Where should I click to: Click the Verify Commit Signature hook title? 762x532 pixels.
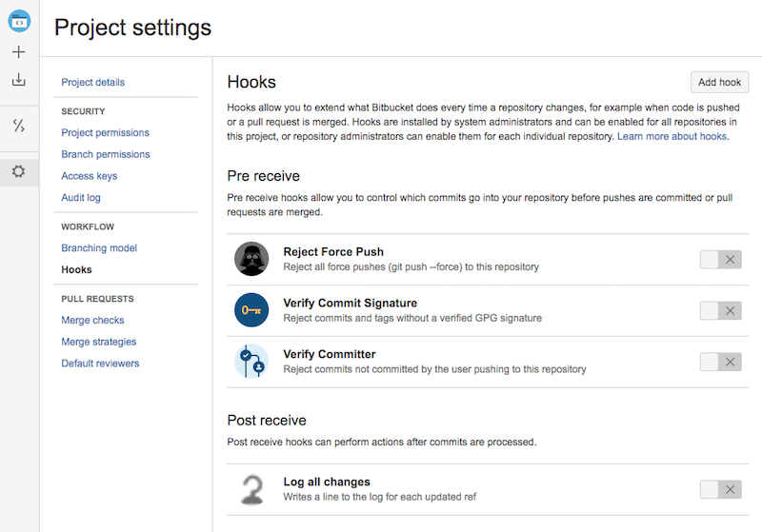(x=350, y=303)
